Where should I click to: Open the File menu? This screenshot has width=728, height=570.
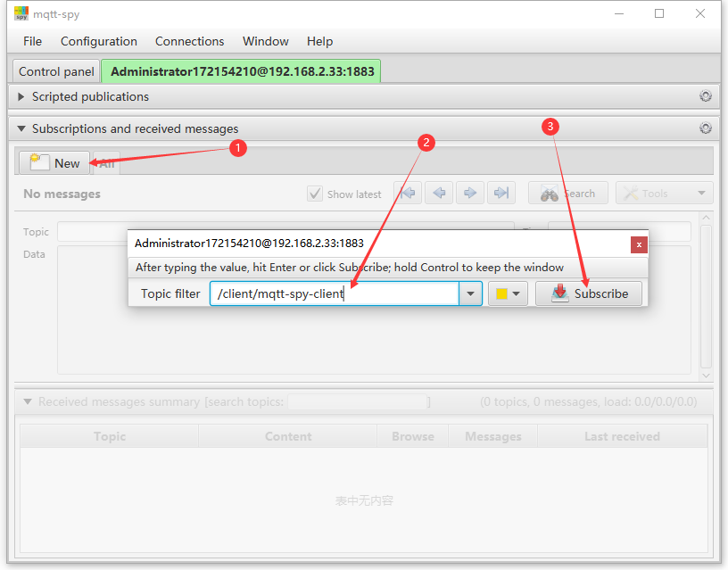click(x=32, y=41)
